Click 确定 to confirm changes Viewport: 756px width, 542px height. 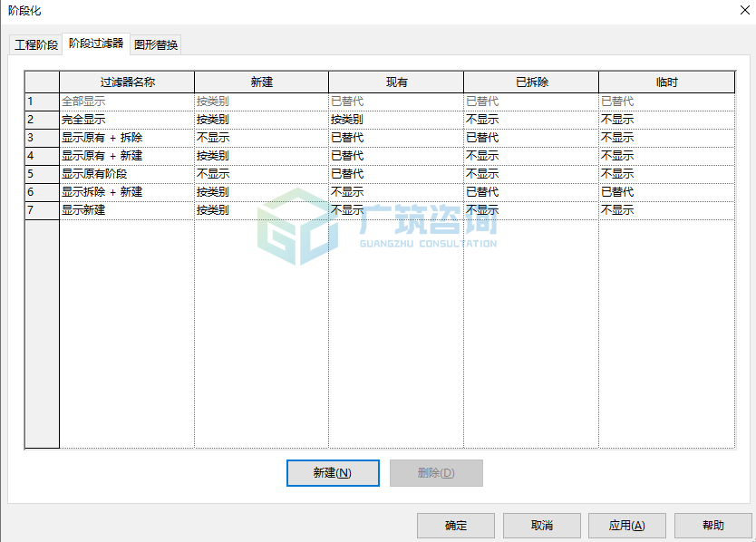[x=455, y=526]
